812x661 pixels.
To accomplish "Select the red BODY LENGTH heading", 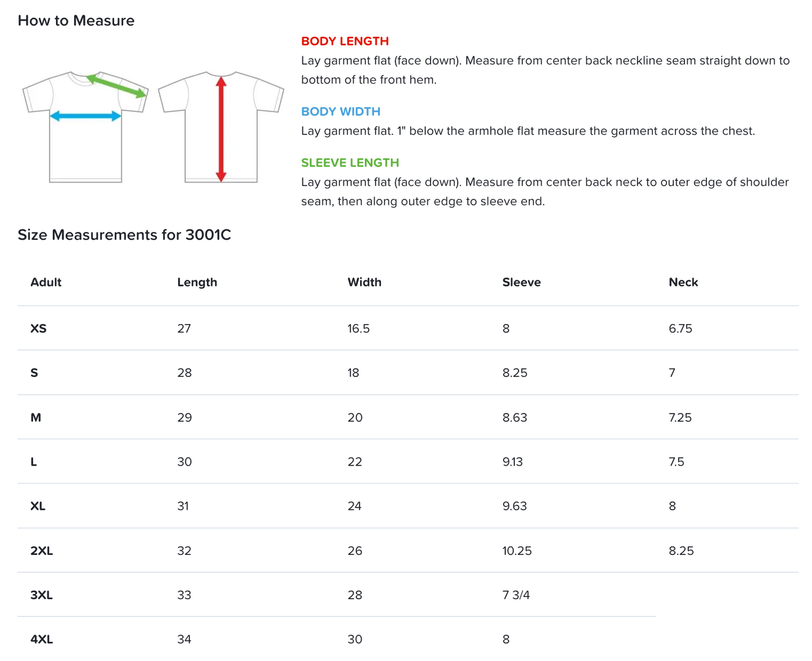I will tap(344, 41).
